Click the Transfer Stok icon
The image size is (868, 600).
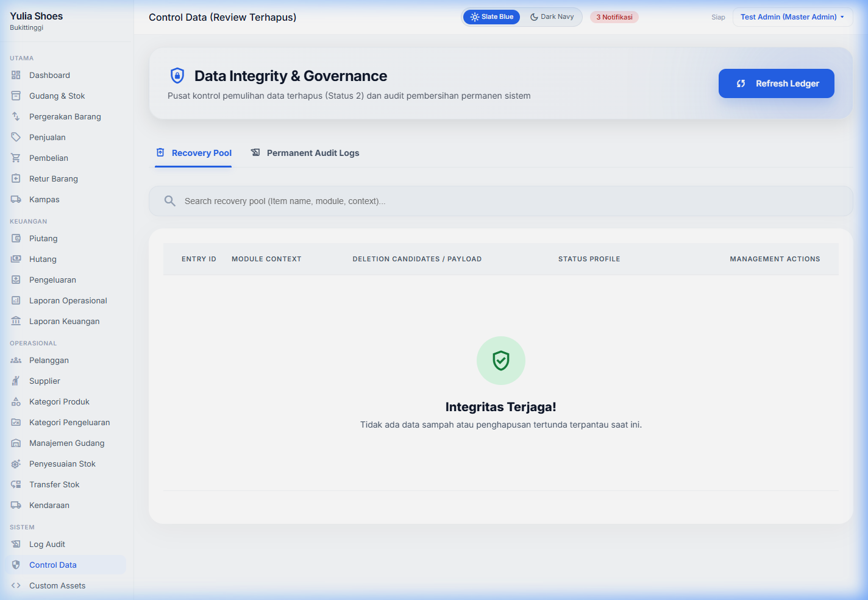(x=16, y=484)
